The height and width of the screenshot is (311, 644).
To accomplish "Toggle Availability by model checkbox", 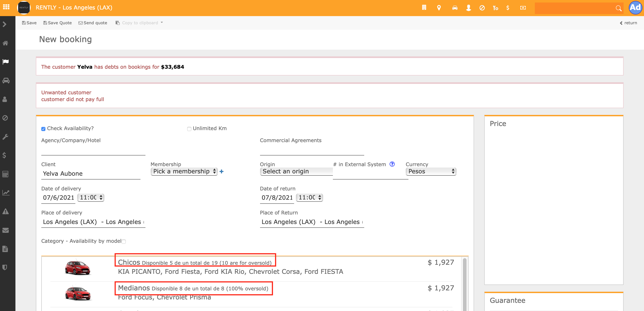I will 124,242.
